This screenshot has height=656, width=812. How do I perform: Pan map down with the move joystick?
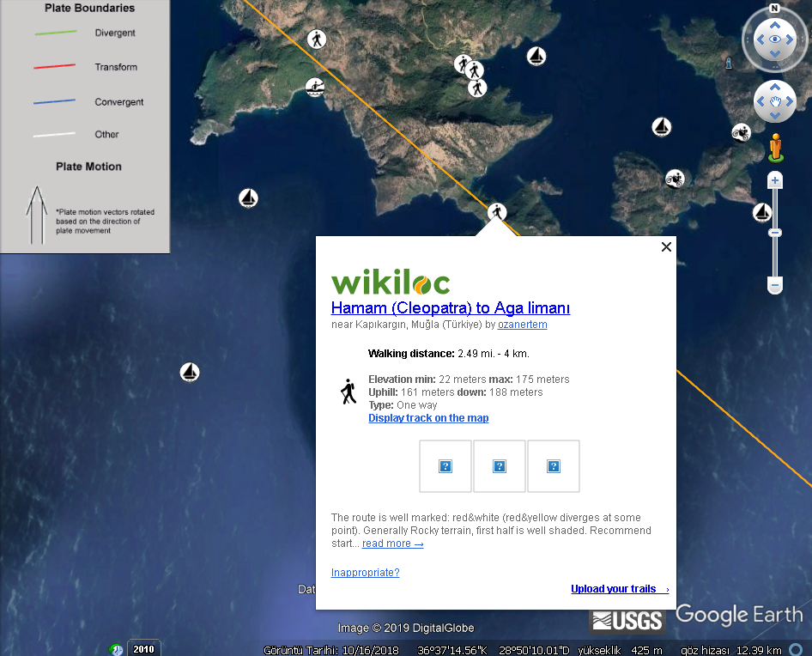point(775,116)
